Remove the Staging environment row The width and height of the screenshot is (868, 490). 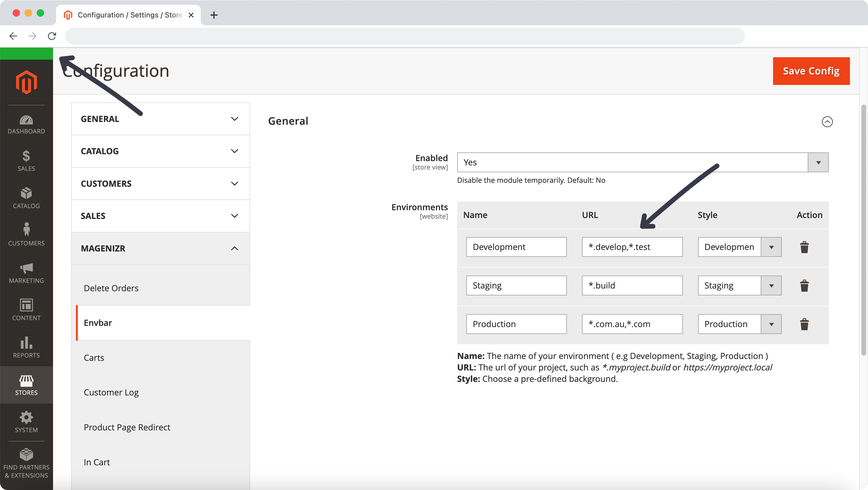click(x=804, y=286)
